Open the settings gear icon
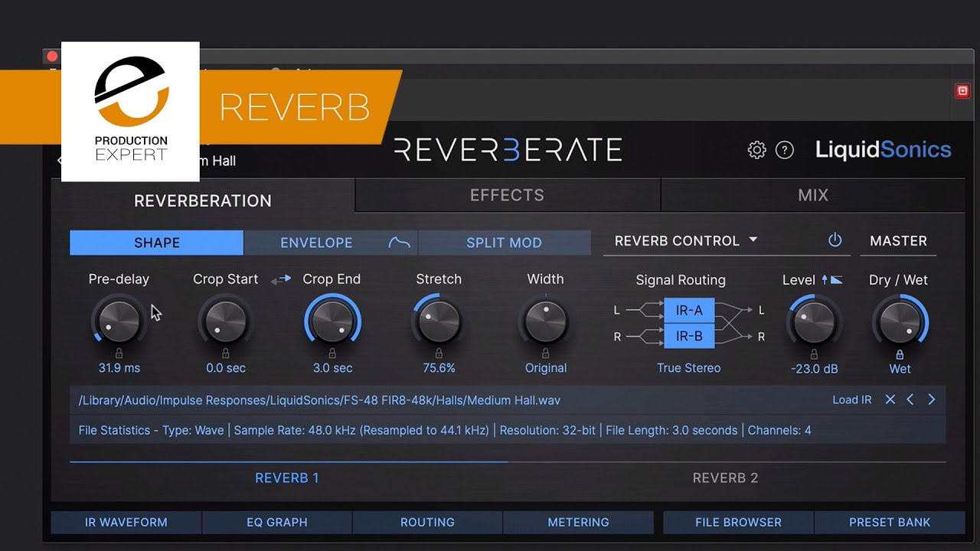The image size is (980, 551). pyautogui.click(x=756, y=150)
